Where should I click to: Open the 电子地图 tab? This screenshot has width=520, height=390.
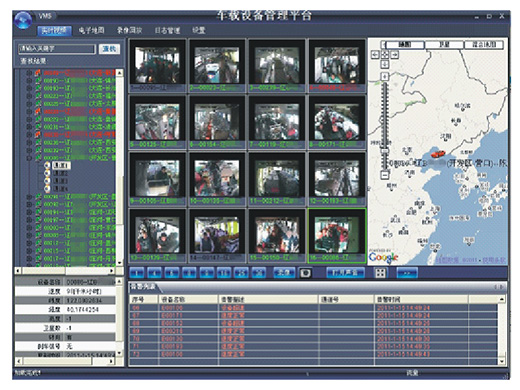click(x=92, y=31)
